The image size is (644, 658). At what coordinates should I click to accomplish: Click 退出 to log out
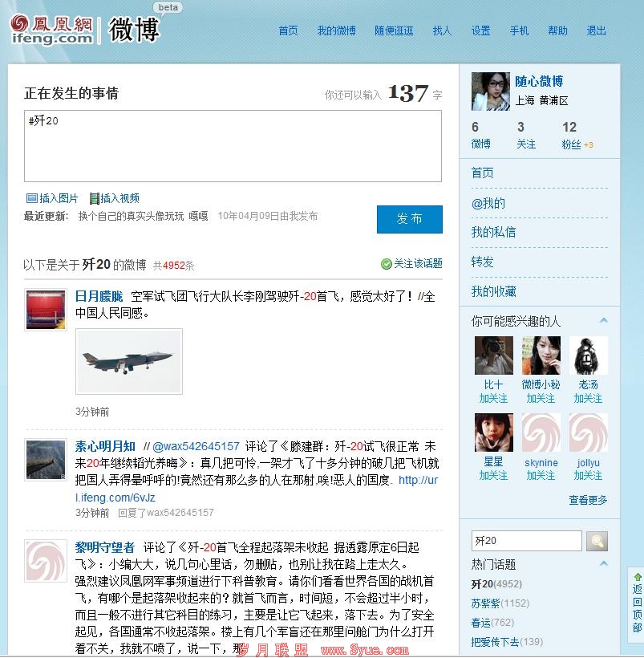[596, 30]
